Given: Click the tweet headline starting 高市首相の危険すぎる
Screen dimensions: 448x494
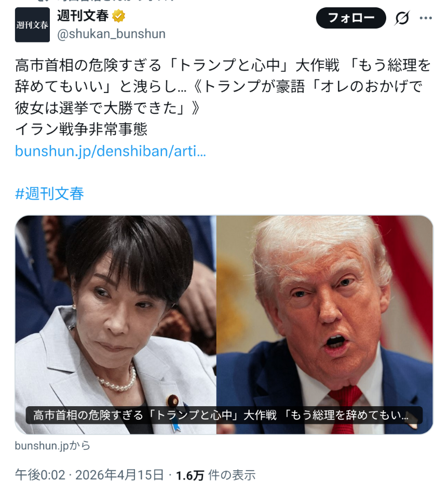Looking at the screenshot, I should (x=223, y=87).
